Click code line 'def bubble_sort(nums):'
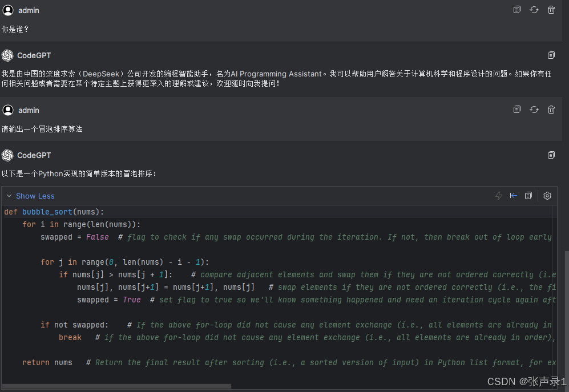569x392 pixels. (x=54, y=212)
